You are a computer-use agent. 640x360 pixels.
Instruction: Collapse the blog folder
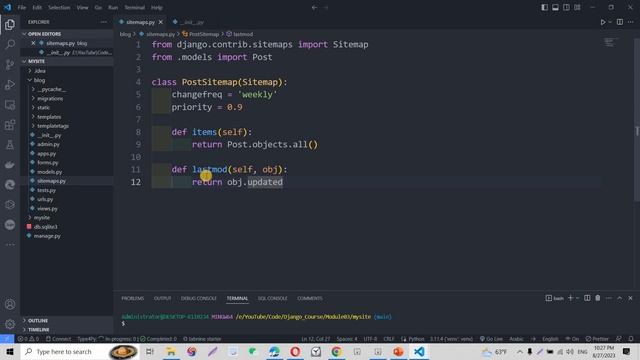click(x=40, y=80)
